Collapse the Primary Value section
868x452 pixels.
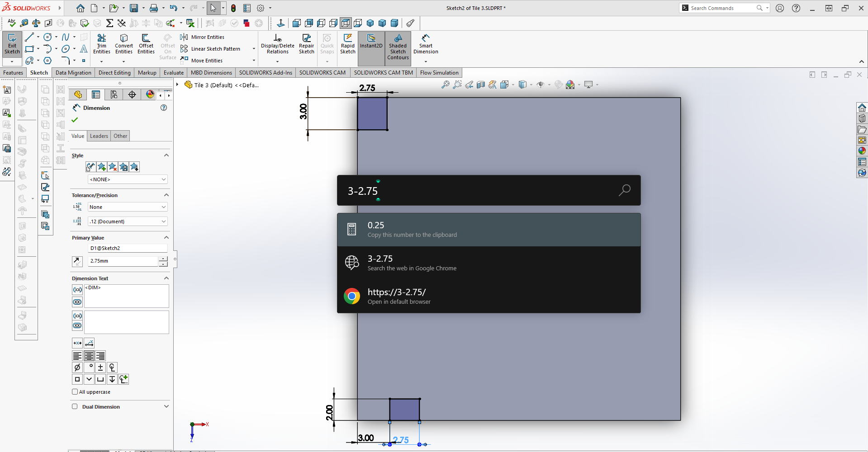tap(166, 238)
